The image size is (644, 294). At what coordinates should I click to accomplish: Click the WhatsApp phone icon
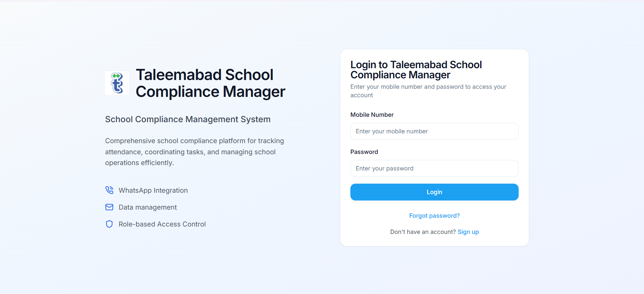coord(109,190)
